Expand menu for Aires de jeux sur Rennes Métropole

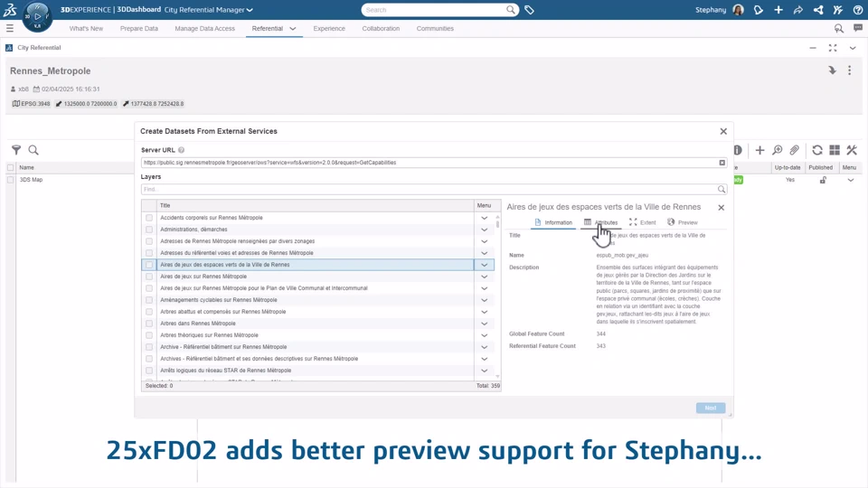pyautogui.click(x=485, y=277)
